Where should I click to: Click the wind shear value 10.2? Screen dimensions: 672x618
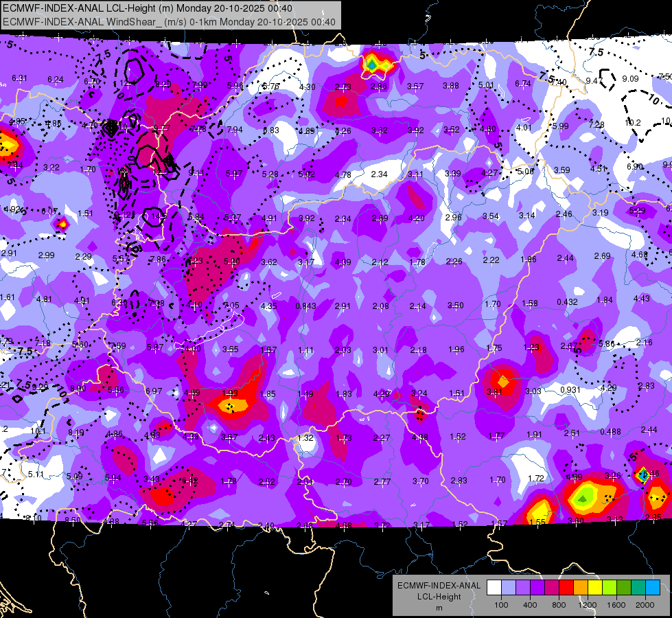(633, 123)
